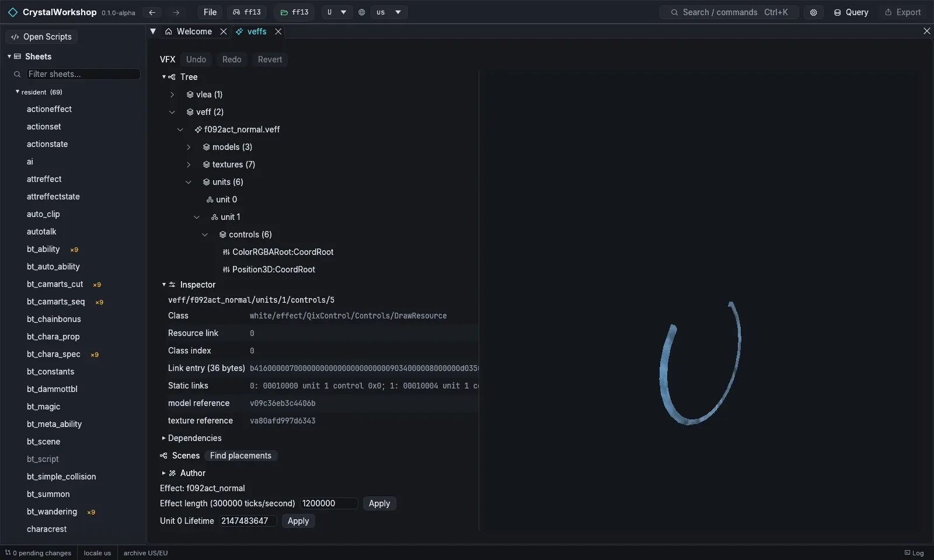
Task: Select unit 0 in the tree
Action: [x=222, y=199]
